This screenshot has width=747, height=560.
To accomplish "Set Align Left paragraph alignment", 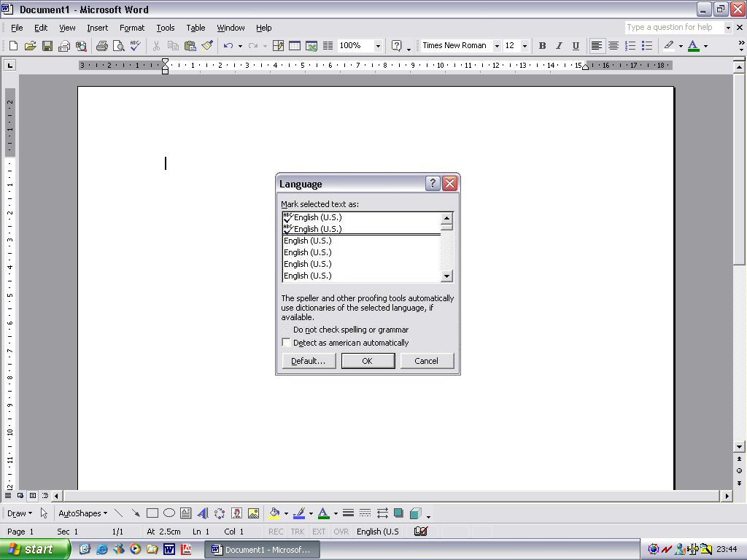I will coord(597,46).
